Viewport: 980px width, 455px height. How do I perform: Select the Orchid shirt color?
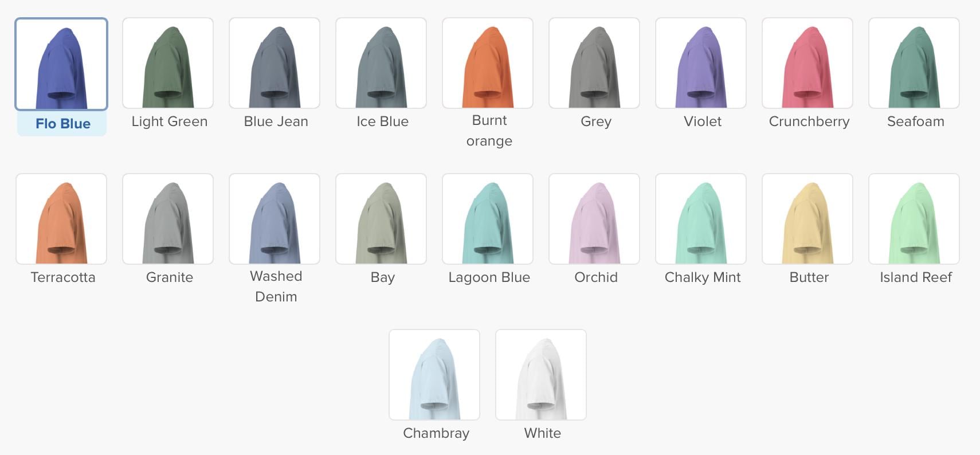[x=594, y=219]
